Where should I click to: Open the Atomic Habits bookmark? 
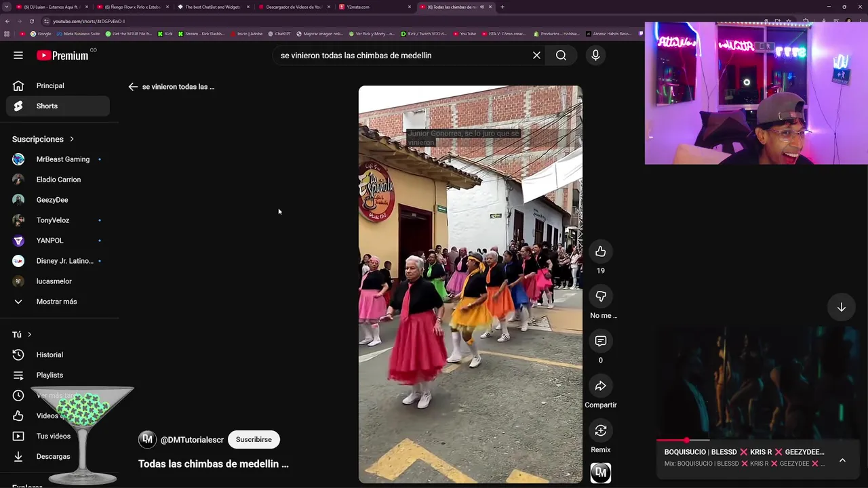(x=608, y=34)
